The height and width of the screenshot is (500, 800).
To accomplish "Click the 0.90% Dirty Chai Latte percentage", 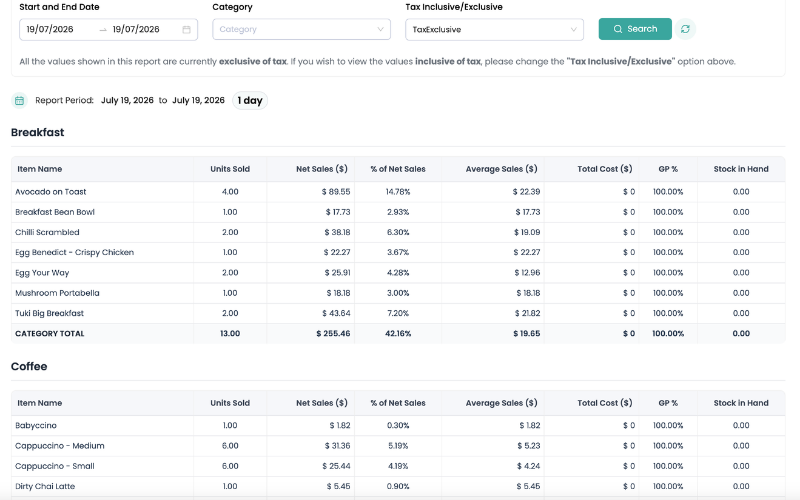I will 398,487.
